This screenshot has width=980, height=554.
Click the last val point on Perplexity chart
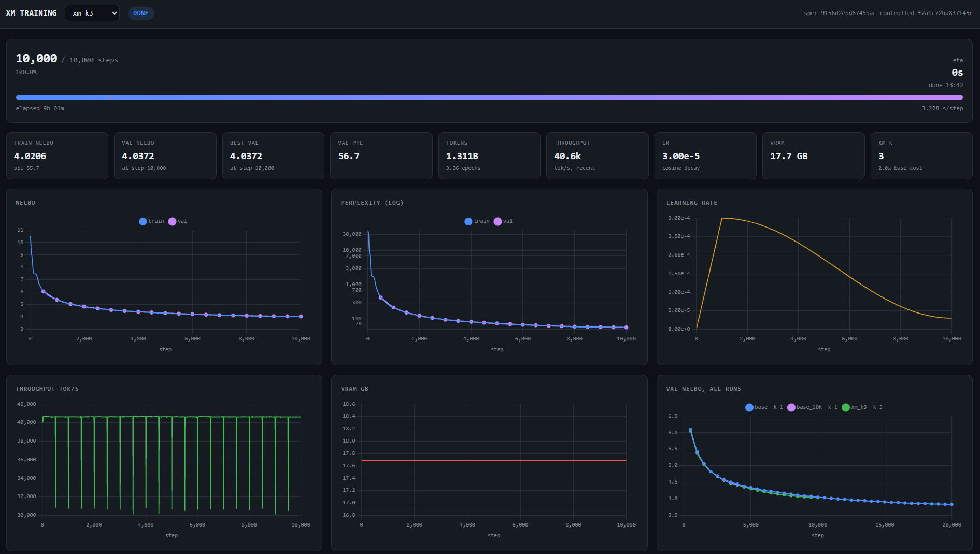click(626, 328)
